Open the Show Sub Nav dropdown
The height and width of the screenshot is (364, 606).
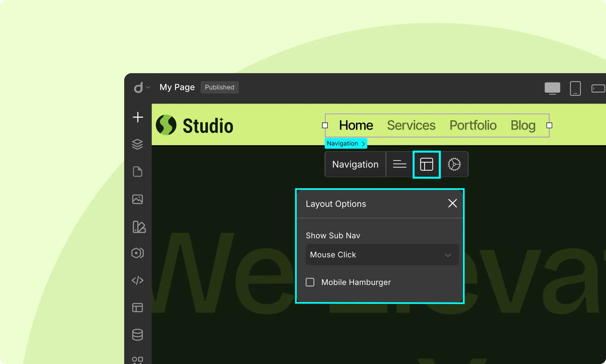382,255
